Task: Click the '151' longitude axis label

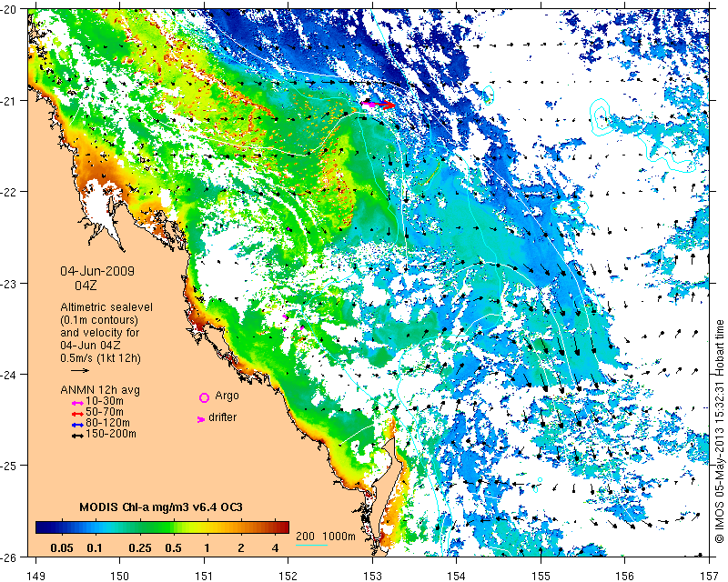Action: click(x=204, y=576)
